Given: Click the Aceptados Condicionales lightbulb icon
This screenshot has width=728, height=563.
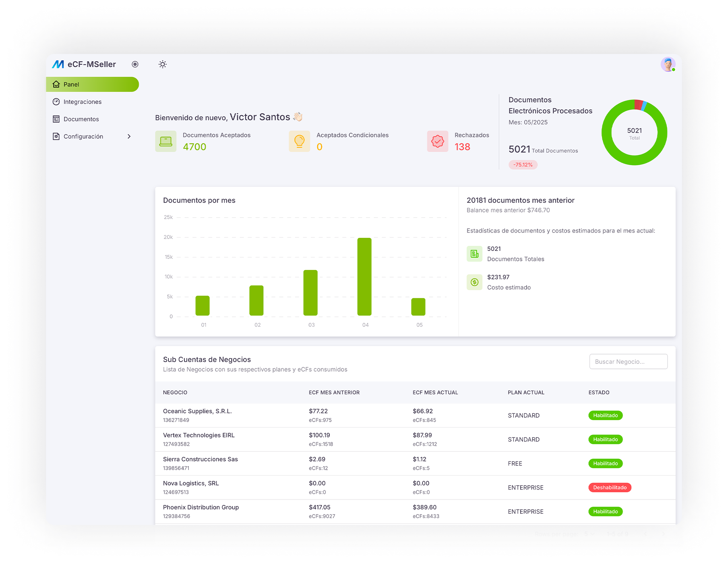Looking at the screenshot, I should coord(299,141).
